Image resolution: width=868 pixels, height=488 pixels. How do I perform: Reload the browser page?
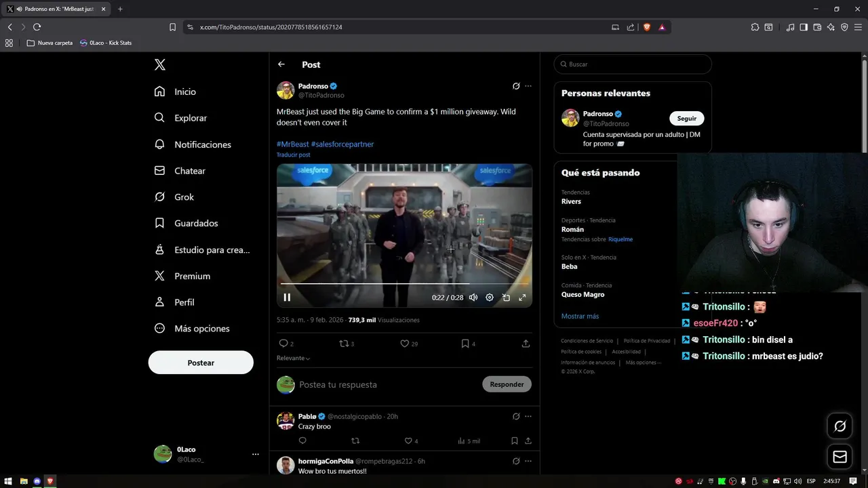[37, 27]
